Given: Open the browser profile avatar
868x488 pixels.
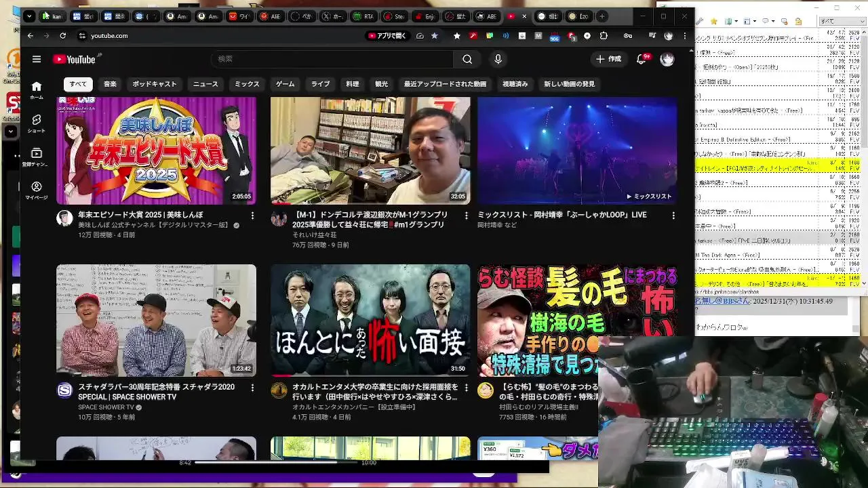Looking at the screenshot, I should 668,35.
